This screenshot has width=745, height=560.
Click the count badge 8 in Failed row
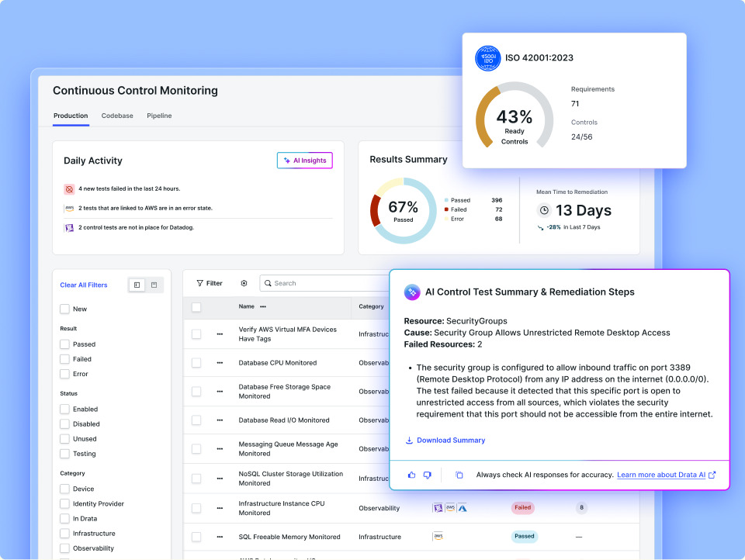click(581, 507)
